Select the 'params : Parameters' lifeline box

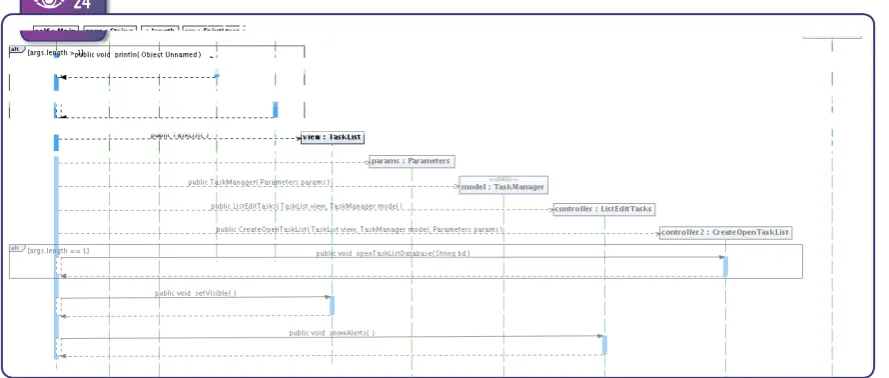(412, 161)
